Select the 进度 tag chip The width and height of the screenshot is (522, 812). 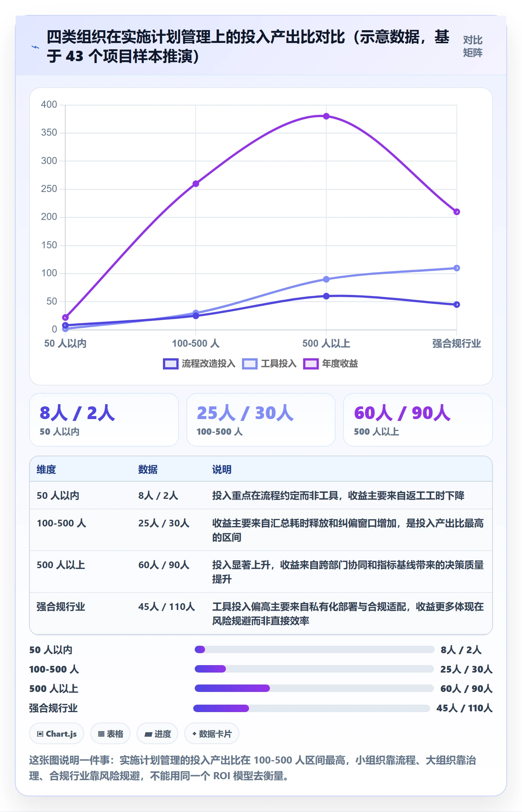pos(157,734)
